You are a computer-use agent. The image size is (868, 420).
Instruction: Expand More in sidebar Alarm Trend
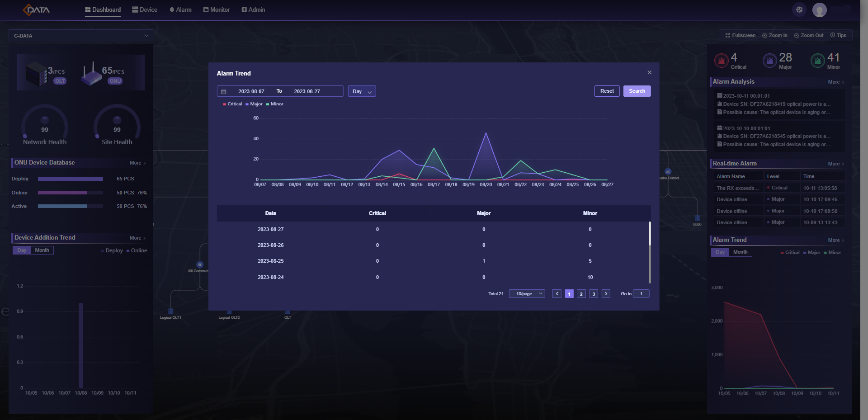pyautogui.click(x=836, y=240)
